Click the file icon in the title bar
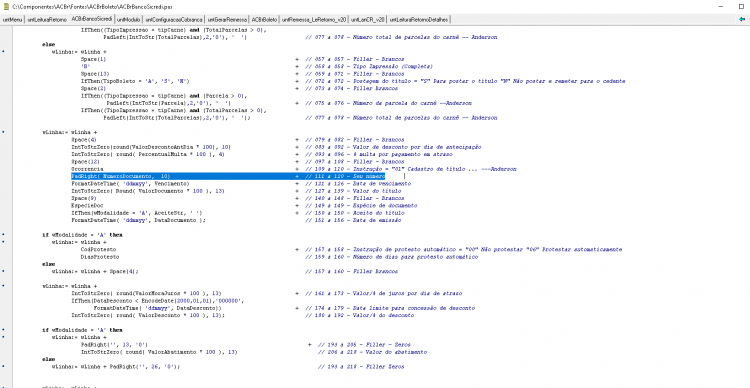The image size is (750, 388). (5, 7)
